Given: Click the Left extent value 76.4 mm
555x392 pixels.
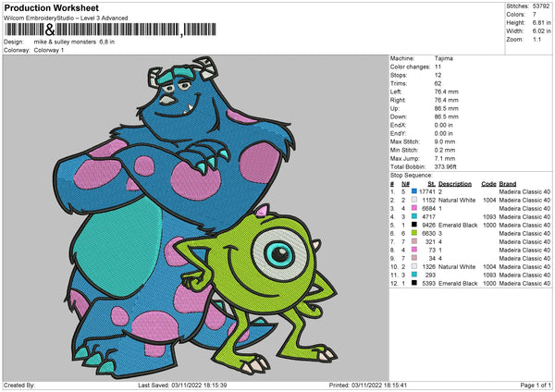Looking at the screenshot, I should [447, 92].
